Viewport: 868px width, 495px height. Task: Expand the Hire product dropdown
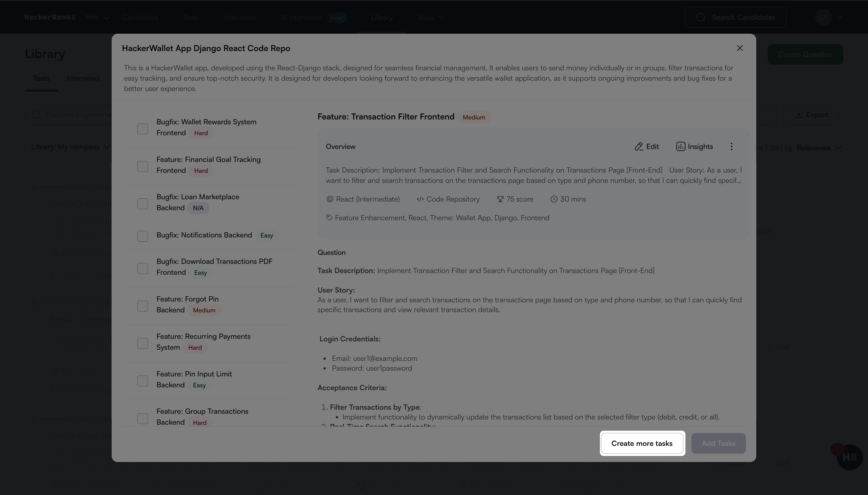point(97,17)
